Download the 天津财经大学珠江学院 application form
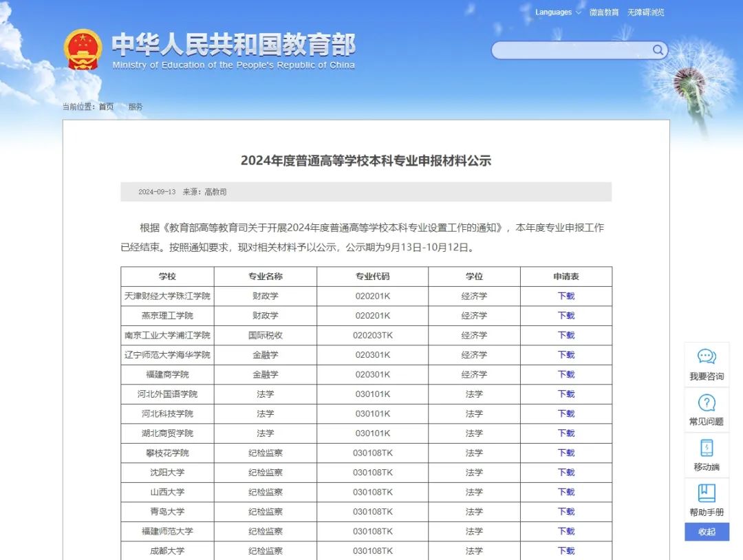743x560 pixels. tap(566, 296)
